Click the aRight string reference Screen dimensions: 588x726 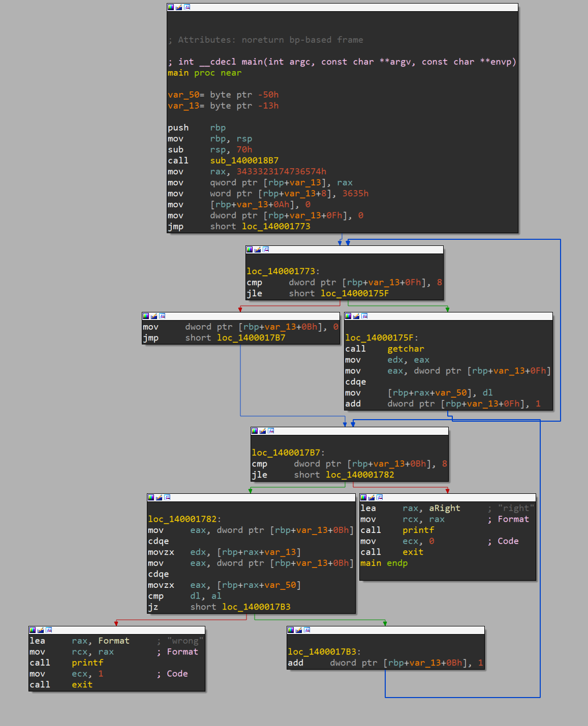point(444,509)
